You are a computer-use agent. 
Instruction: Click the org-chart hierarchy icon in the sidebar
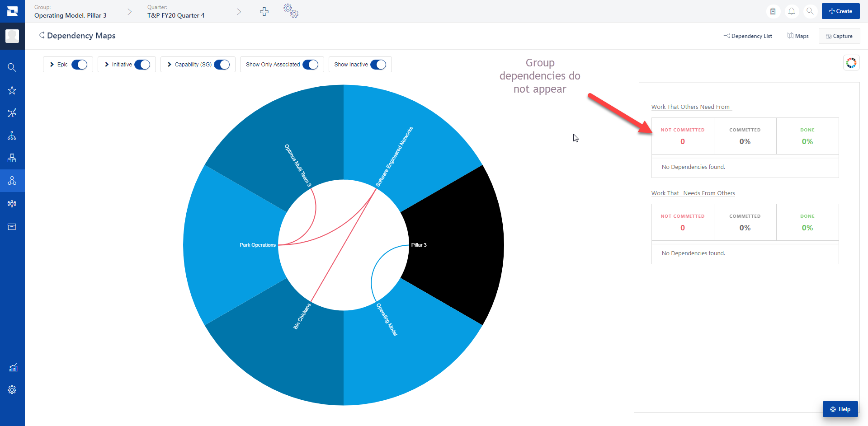click(12, 136)
